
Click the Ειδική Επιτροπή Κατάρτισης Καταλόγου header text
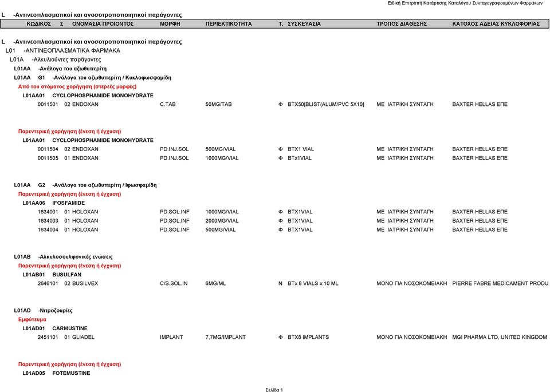(465, 3)
